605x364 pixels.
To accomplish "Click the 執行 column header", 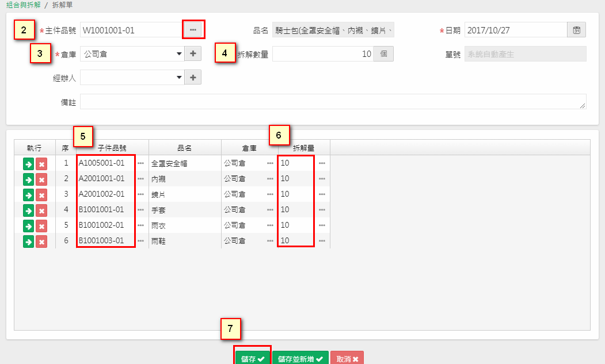I will pyautogui.click(x=35, y=148).
